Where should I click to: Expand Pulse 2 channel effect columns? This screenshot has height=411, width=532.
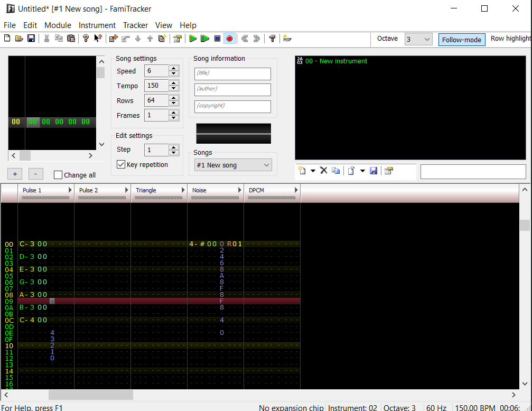pyautogui.click(x=127, y=190)
